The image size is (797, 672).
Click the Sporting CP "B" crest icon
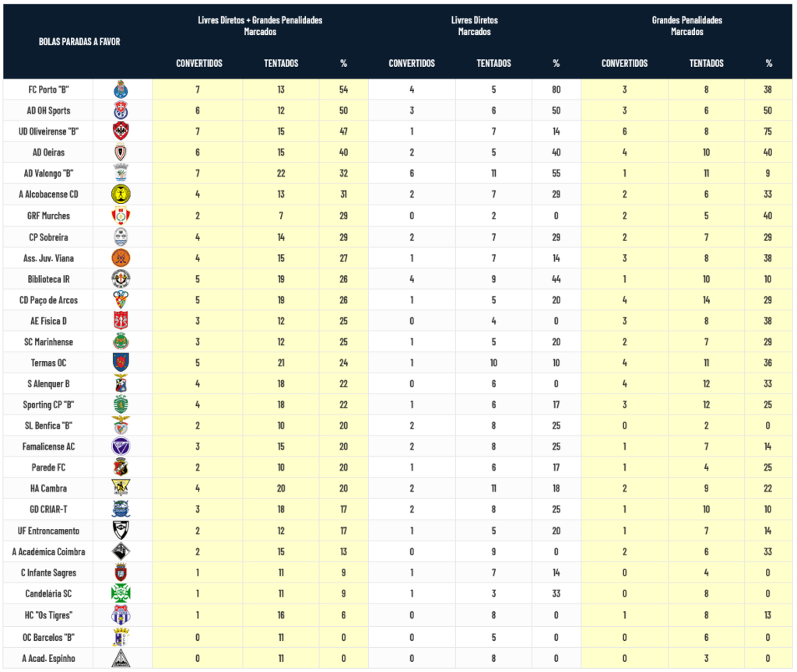point(121,404)
